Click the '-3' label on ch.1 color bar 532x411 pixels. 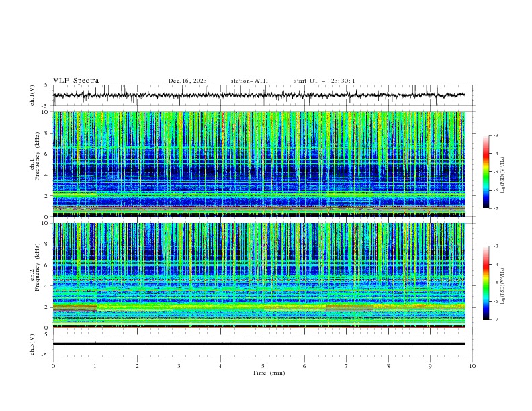coord(496,135)
